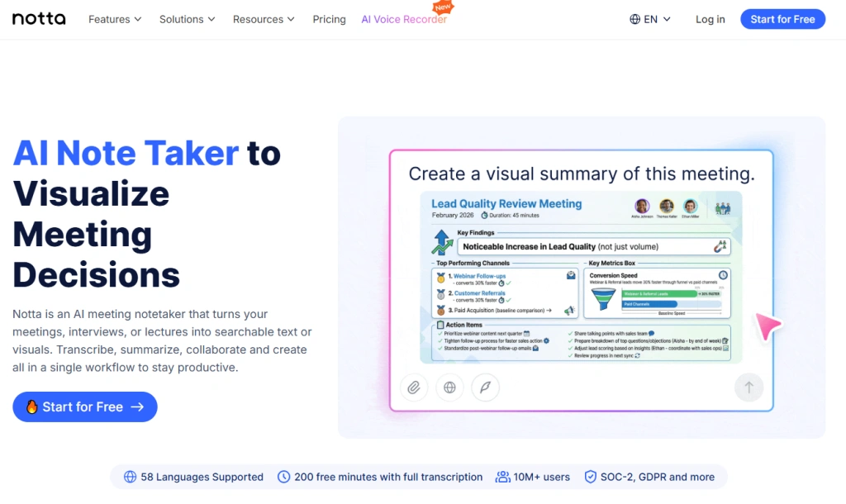The image size is (846, 504).
Task: Click the pink cursor arrow graphic
Action: click(x=768, y=326)
